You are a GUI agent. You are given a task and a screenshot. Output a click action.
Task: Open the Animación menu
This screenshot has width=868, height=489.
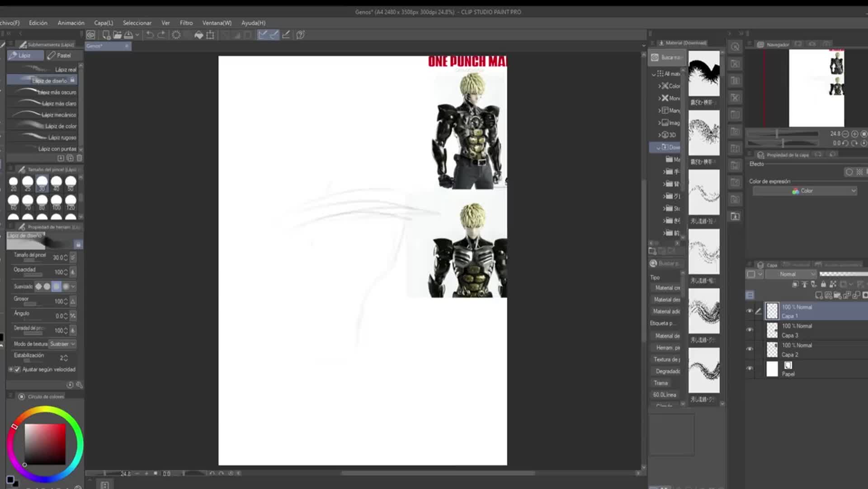(71, 23)
